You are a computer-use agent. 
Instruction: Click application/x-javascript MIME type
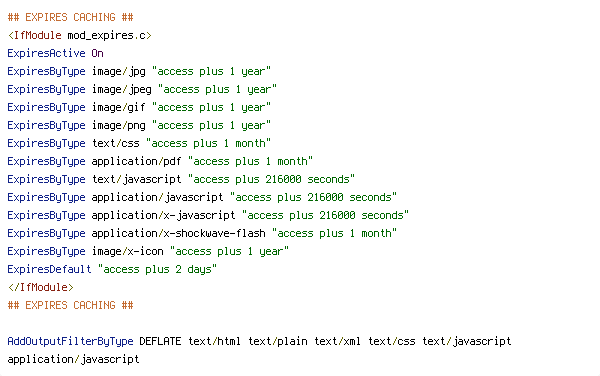pyautogui.click(x=163, y=215)
